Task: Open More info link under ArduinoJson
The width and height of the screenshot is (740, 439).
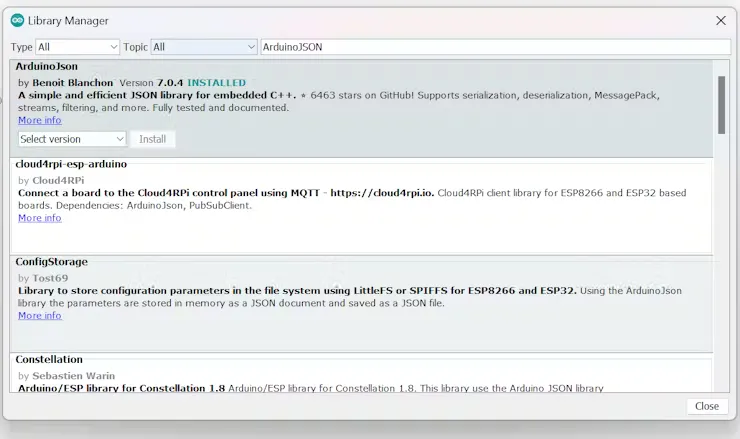Action: tap(40, 120)
